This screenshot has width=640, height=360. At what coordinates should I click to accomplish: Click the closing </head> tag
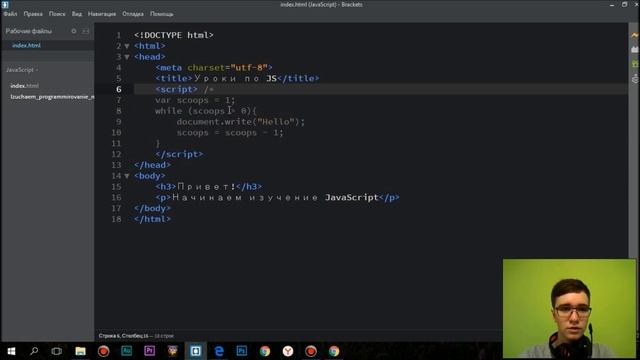click(152, 165)
